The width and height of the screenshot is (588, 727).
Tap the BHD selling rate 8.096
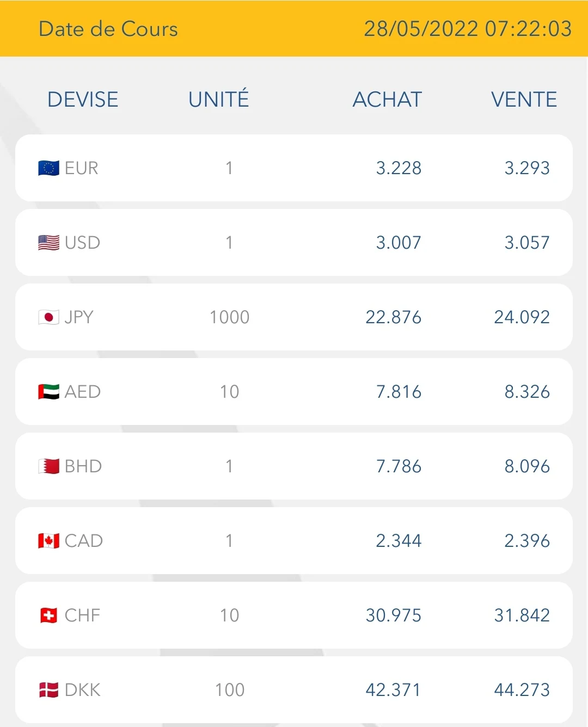527,466
